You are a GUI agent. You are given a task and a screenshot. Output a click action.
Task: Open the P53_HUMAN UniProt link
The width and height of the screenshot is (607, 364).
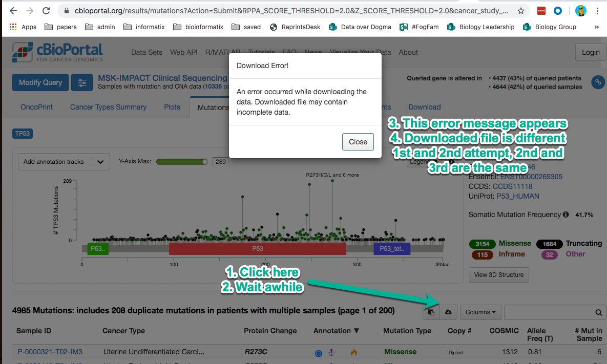click(x=517, y=196)
